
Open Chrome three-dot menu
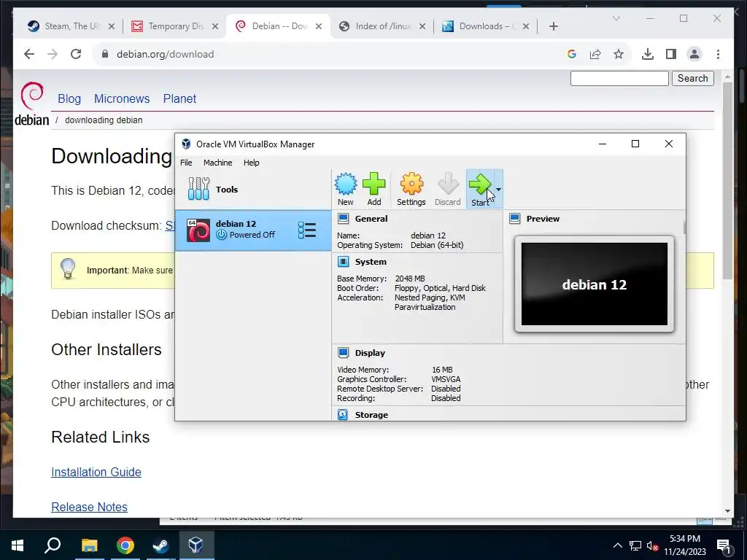click(718, 54)
